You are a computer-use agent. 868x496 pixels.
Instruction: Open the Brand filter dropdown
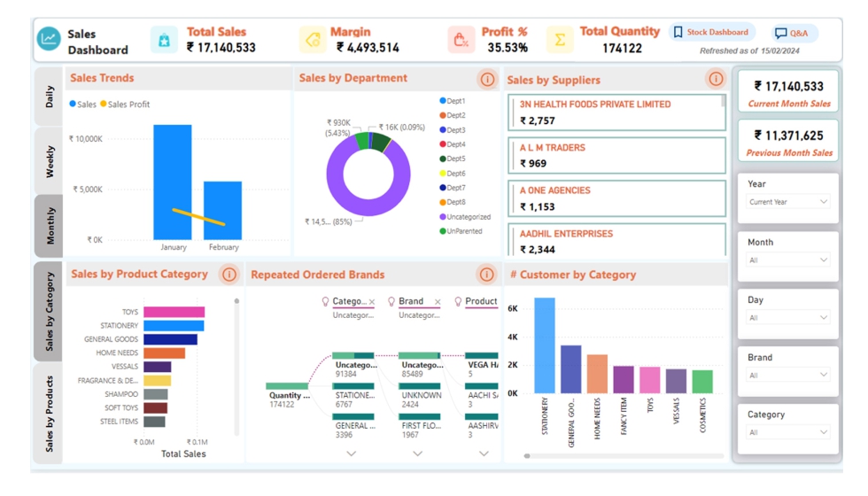(x=787, y=376)
